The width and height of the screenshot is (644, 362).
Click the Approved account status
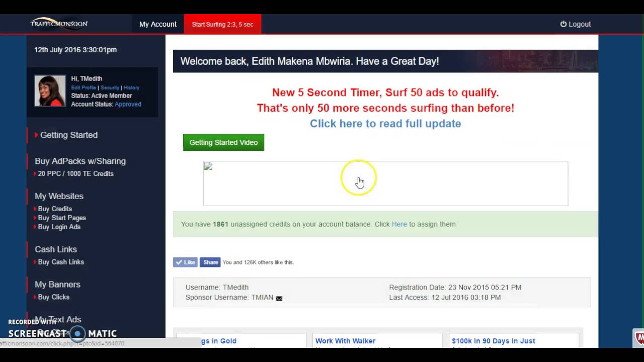pyautogui.click(x=128, y=104)
